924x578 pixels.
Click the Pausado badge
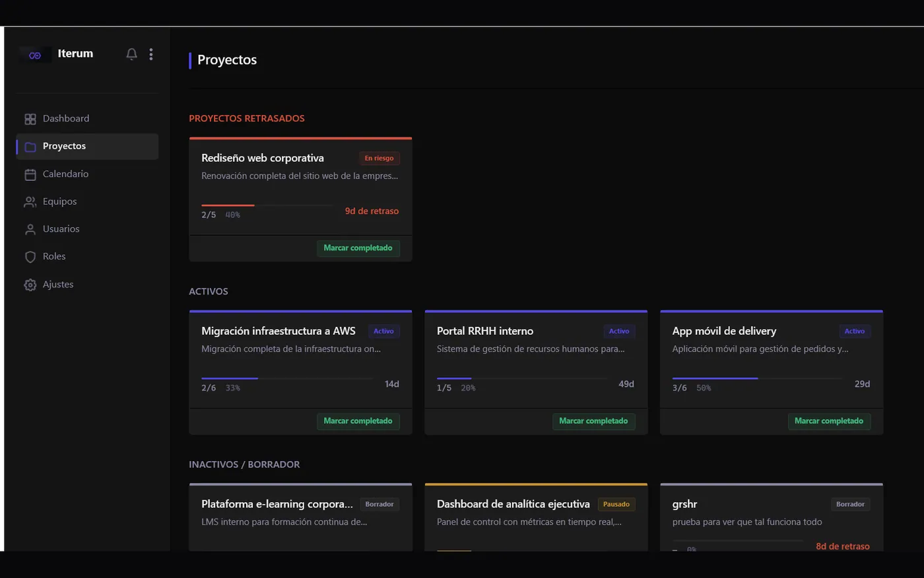[616, 505]
